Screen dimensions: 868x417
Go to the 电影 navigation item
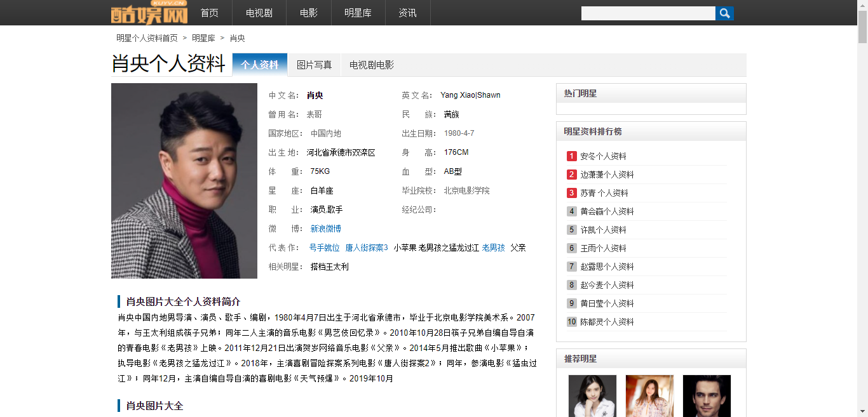309,13
